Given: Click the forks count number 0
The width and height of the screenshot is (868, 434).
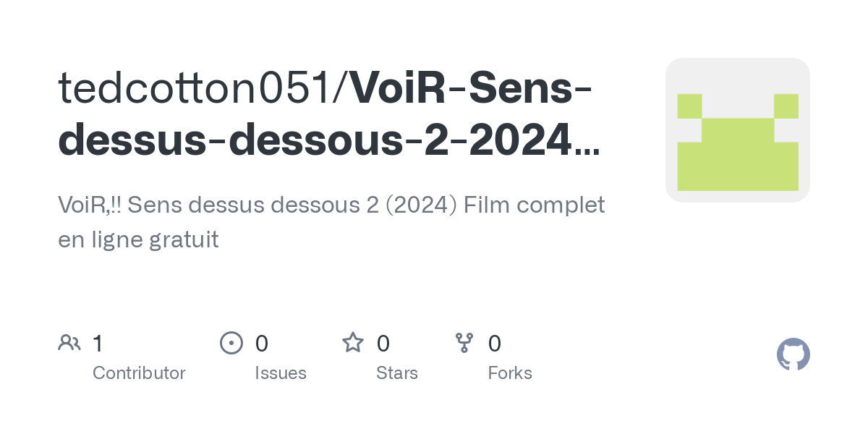Looking at the screenshot, I should tap(495, 343).
